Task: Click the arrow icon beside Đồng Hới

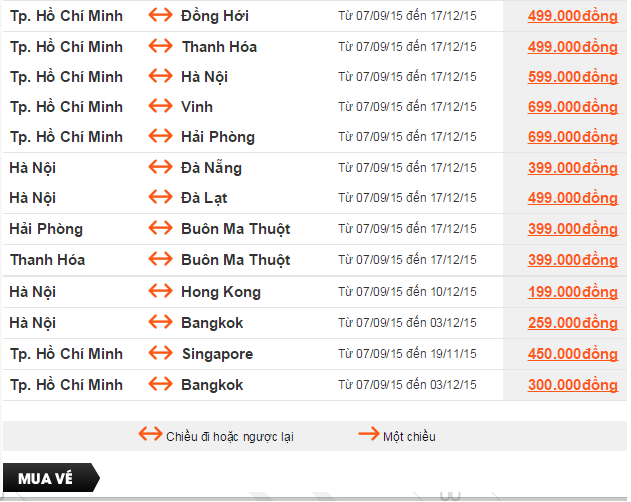Action: coord(161,15)
